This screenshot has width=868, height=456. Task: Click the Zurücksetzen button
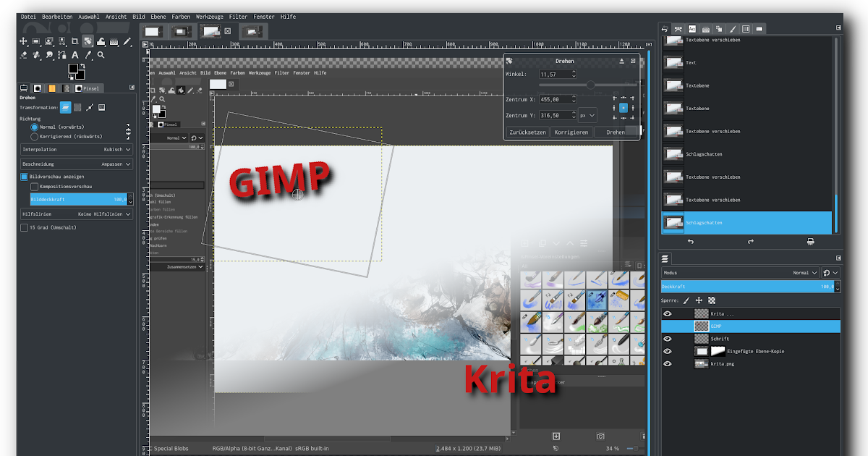527,132
